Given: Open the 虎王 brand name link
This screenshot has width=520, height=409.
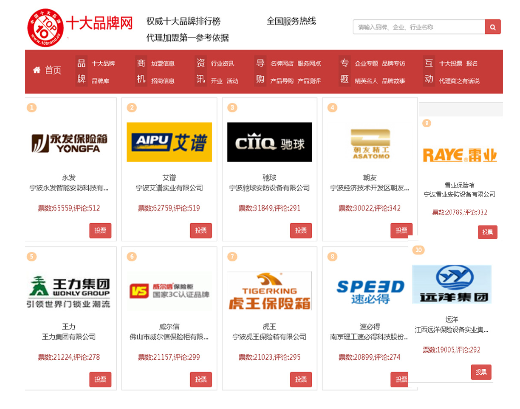Looking at the screenshot, I should point(269,327).
